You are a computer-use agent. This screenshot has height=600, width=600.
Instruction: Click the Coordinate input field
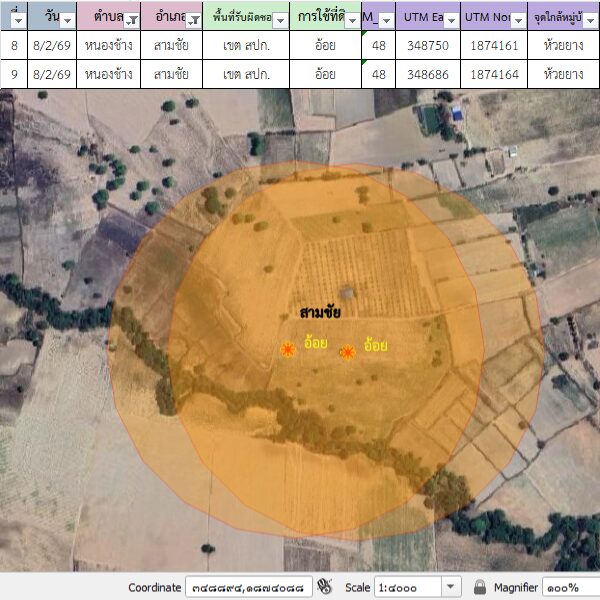[249, 587]
